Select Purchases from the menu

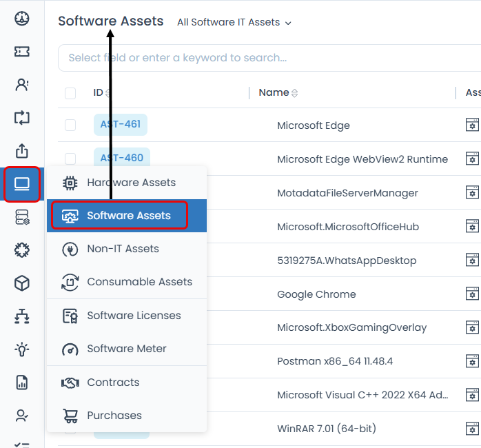(127, 416)
